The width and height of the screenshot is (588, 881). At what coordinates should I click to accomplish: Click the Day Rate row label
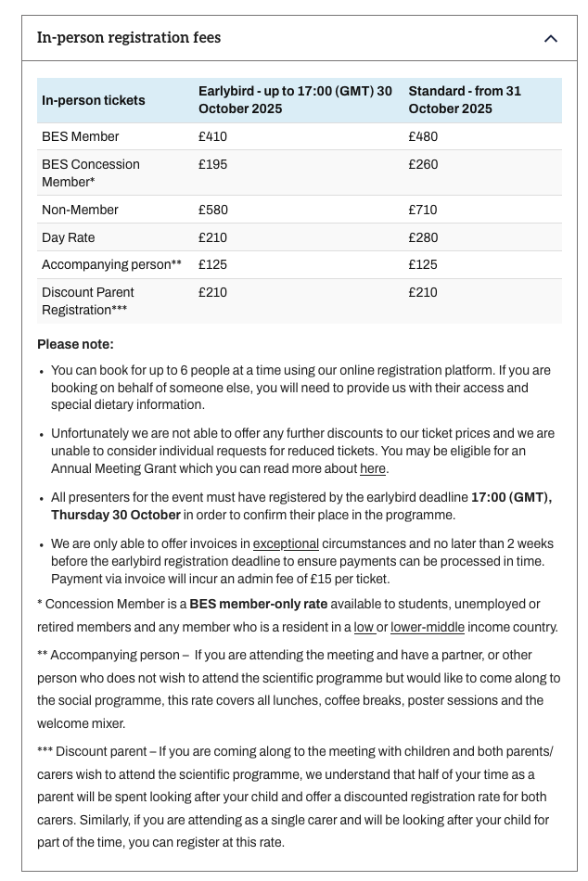click(69, 237)
